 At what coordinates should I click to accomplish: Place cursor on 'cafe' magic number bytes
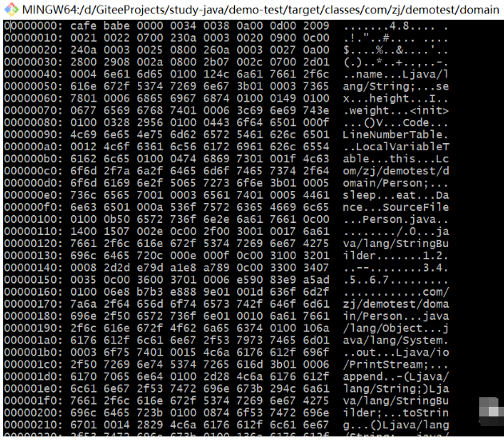[x=83, y=26]
